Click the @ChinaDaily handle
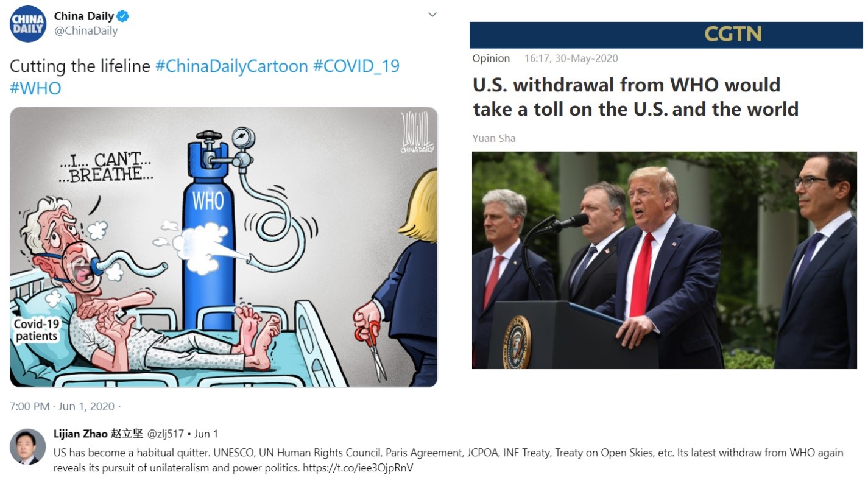The image size is (868, 486). pyautogui.click(x=86, y=31)
